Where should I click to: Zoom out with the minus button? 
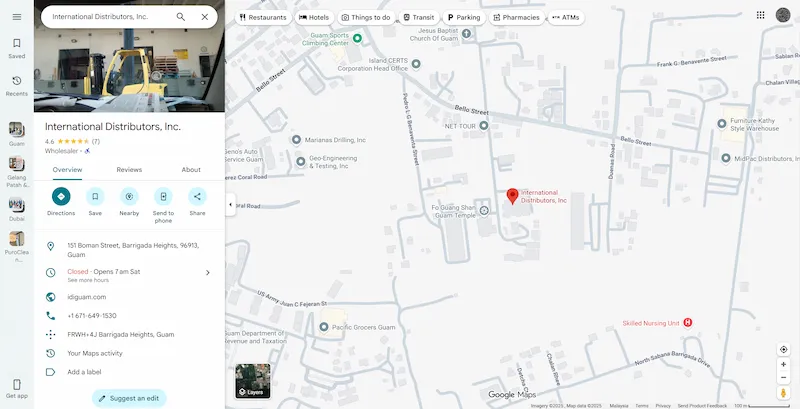pyautogui.click(x=783, y=378)
